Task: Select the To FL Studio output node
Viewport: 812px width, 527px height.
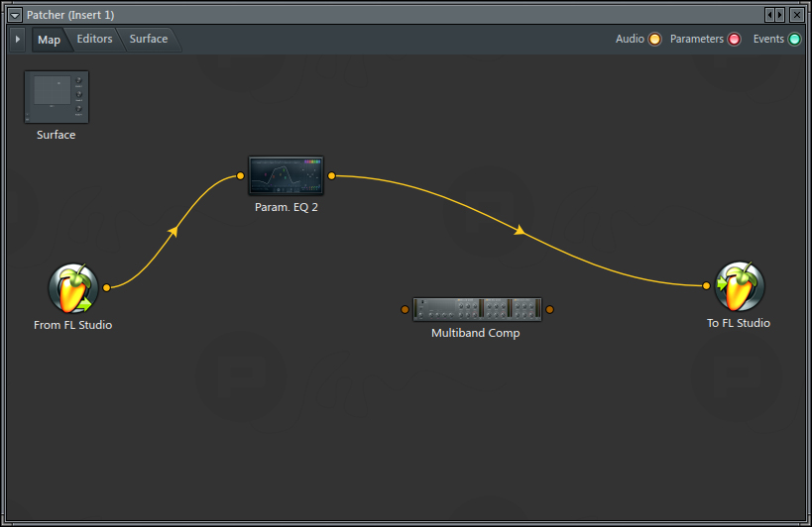Action: pos(740,286)
